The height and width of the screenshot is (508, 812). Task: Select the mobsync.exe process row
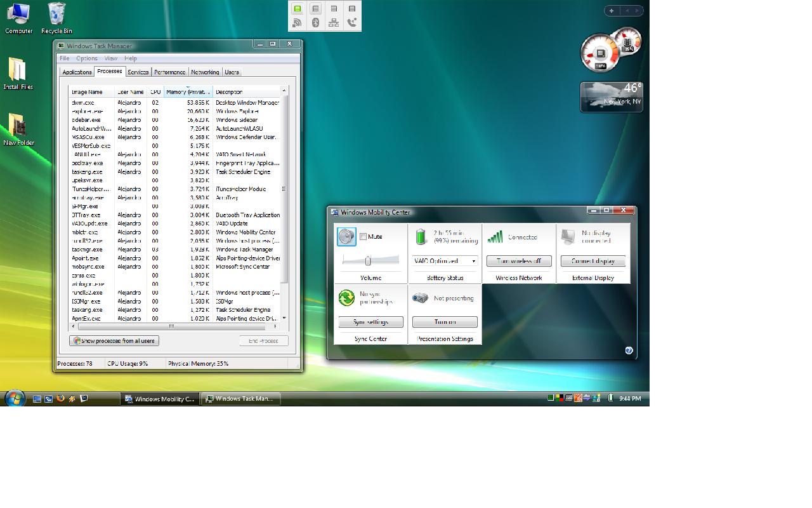coord(175,267)
